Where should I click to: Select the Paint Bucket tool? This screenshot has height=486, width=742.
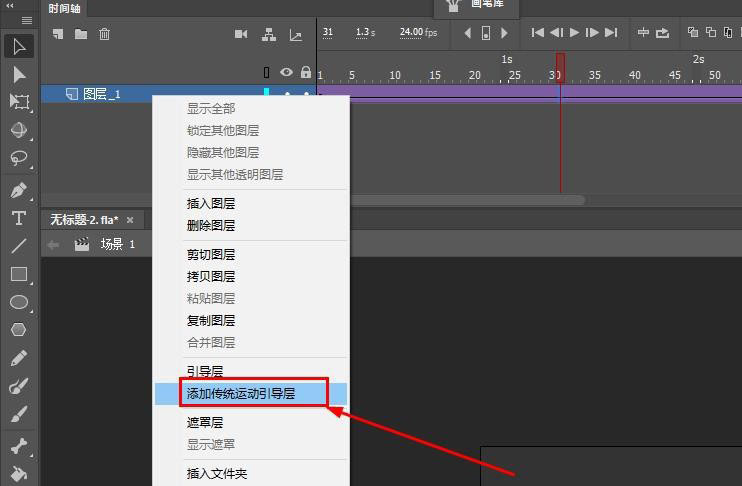(19, 474)
